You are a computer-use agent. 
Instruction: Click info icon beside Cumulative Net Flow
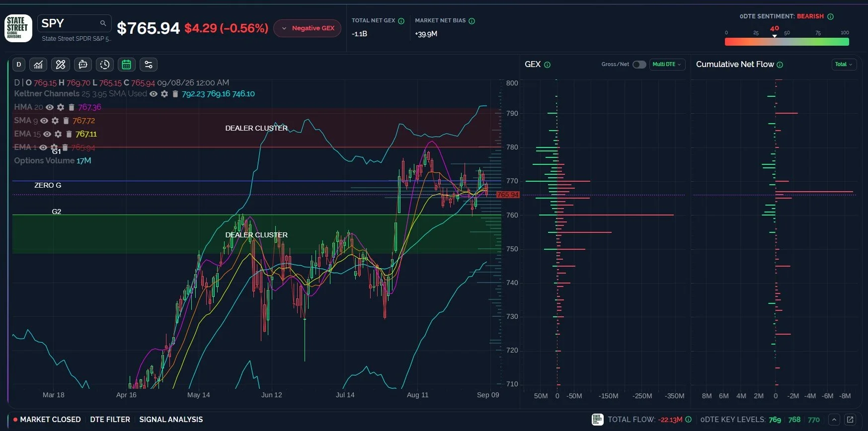[780, 65]
